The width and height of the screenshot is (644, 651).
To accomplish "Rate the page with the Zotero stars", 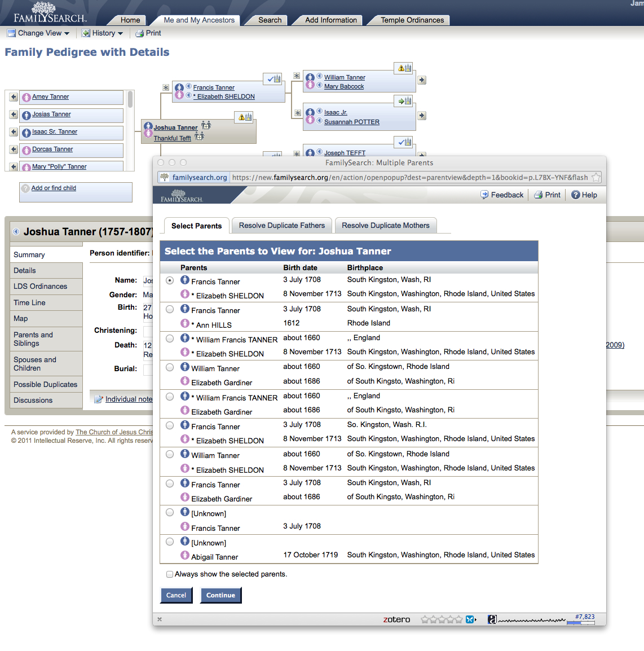I will point(441,619).
